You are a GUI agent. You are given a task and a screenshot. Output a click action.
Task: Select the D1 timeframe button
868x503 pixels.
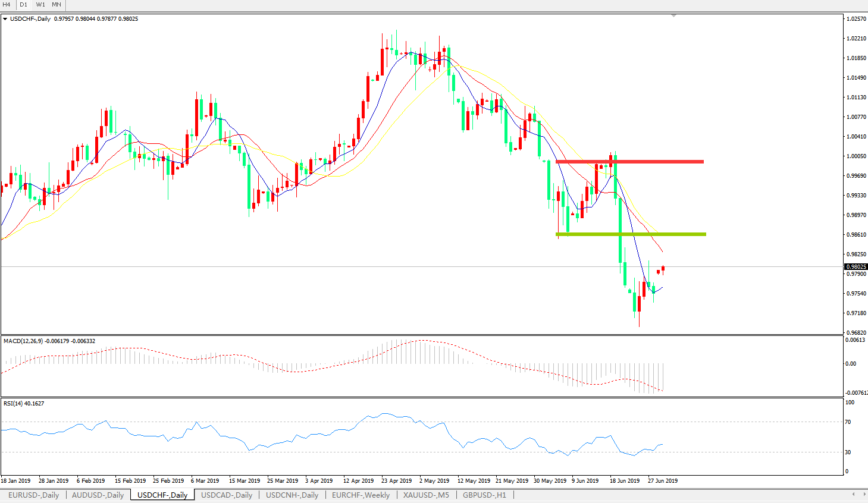[x=24, y=4]
